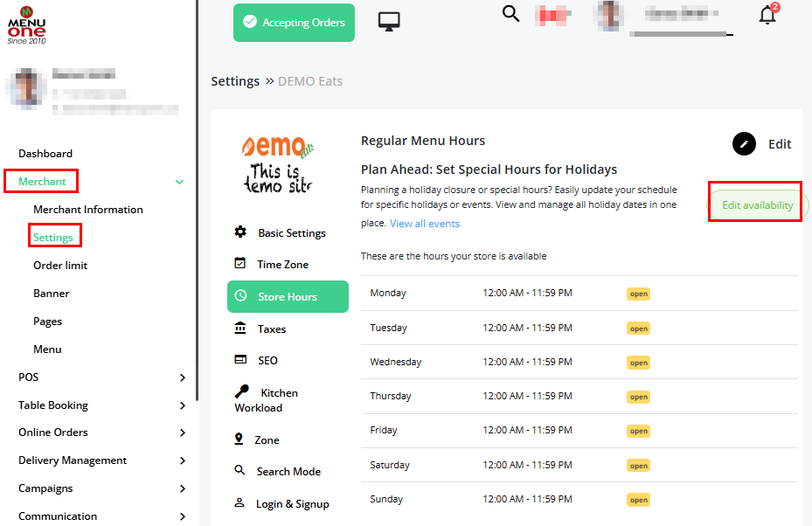The width and height of the screenshot is (812, 526).
Task: Click the monitor display icon
Action: coord(389,22)
